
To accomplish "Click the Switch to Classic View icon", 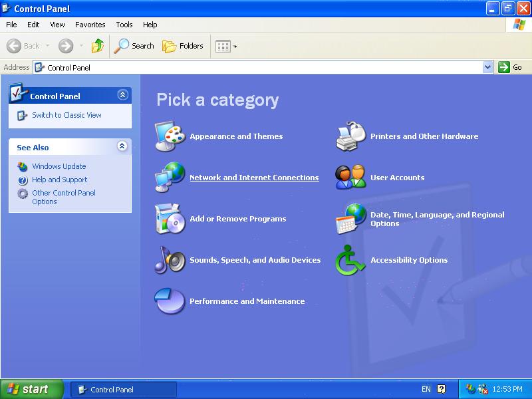I will (22, 115).
